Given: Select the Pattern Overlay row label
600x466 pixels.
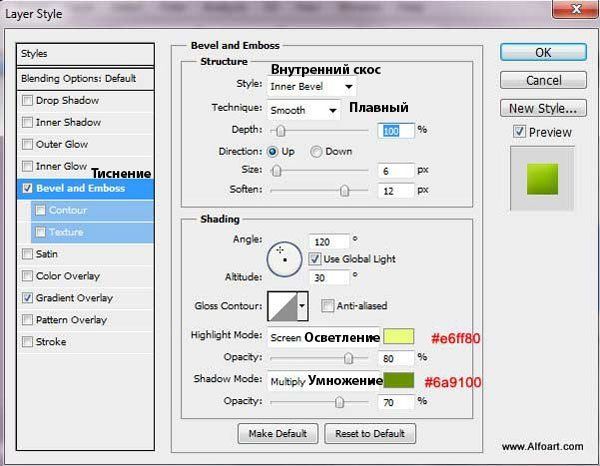Looking at the screenshot, I should [x=71, y=320].
